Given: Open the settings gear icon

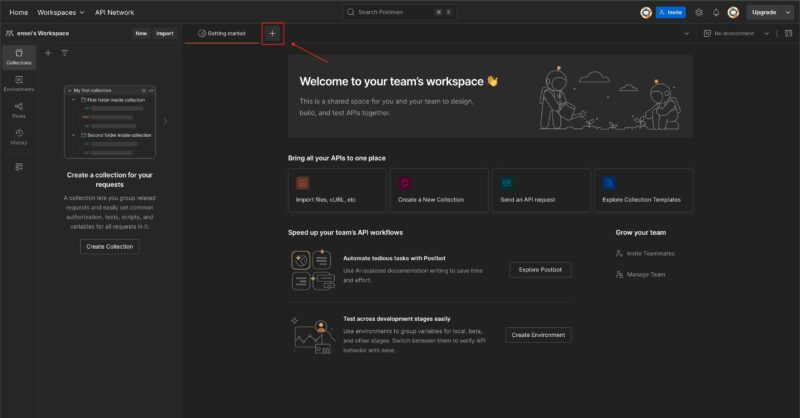Looking at the screenshot, I should point(699,12).
